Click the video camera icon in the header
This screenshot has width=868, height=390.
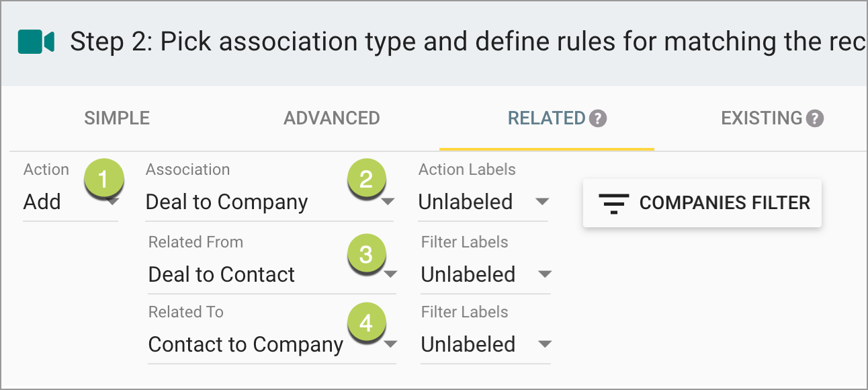click(35, 42)
